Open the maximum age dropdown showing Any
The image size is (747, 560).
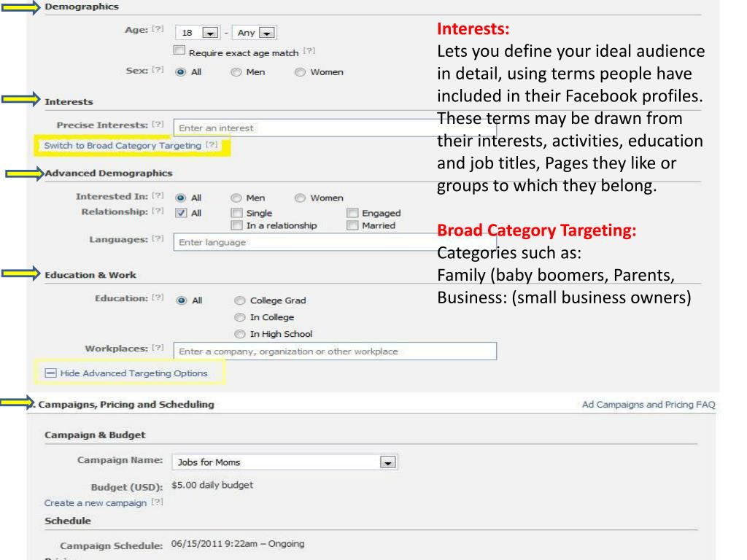[255, 33]
